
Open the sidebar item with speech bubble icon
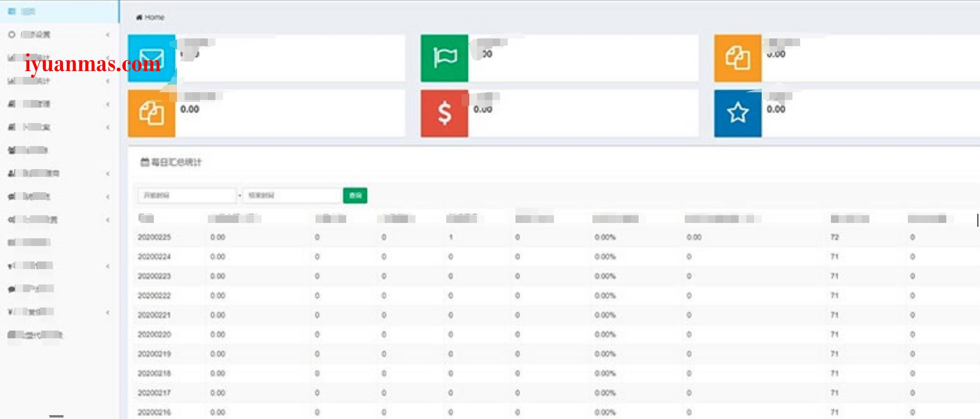point(59,289)
